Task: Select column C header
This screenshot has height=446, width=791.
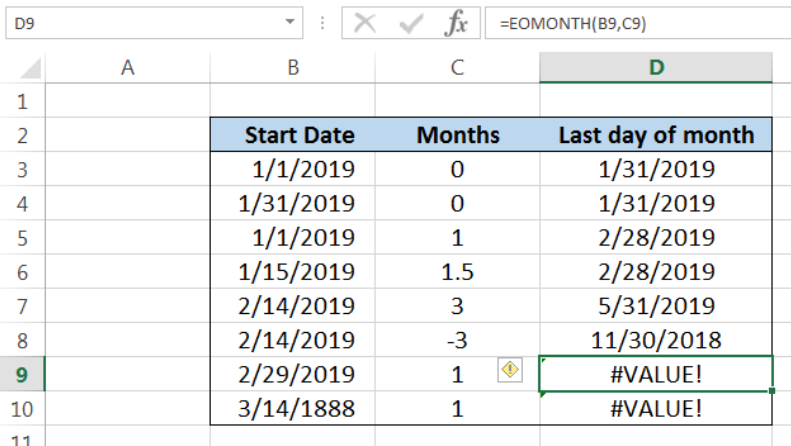Action: point(457,67)
